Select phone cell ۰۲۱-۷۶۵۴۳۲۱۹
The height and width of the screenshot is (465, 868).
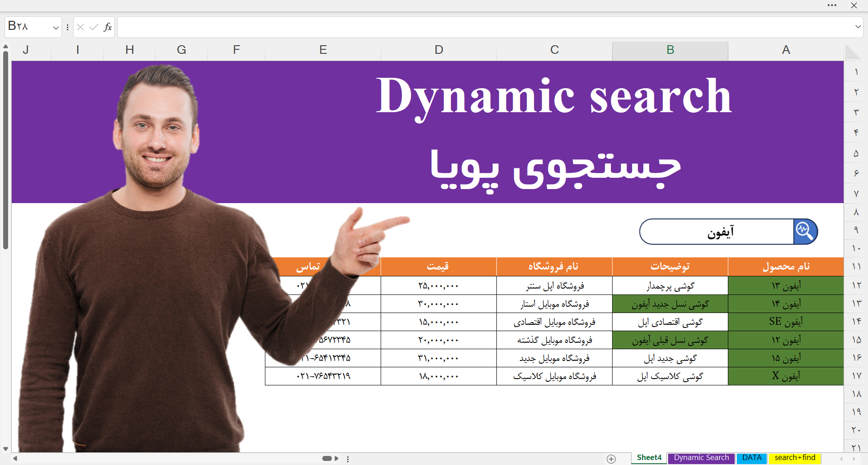click(323, 376)
